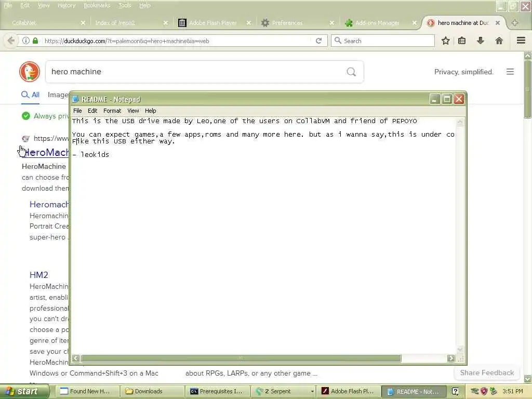Viewport: 532px width, 399px height.
Task: Open the Notepad File menu
Action: coord(77,111)
